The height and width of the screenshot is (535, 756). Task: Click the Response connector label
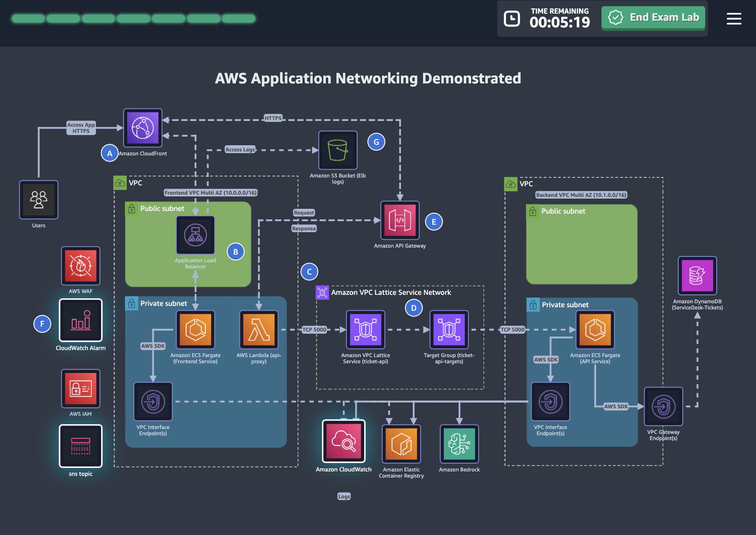point(304,229)
